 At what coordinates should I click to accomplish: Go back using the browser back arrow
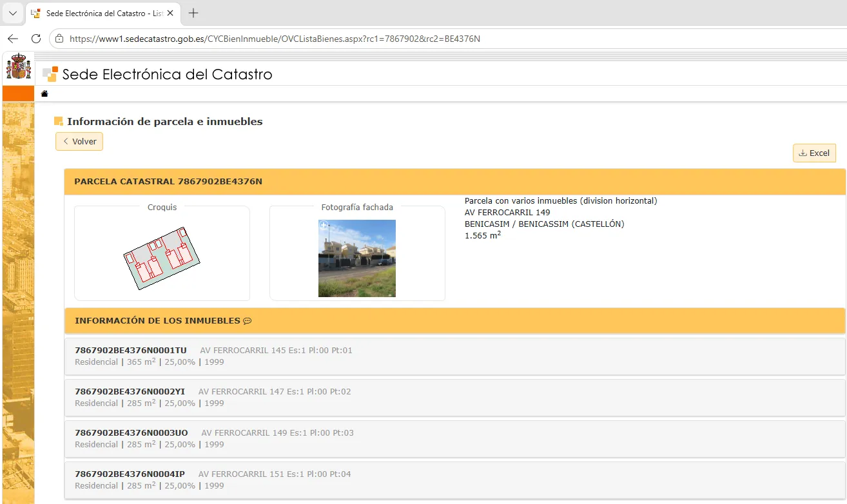point(13,39)
